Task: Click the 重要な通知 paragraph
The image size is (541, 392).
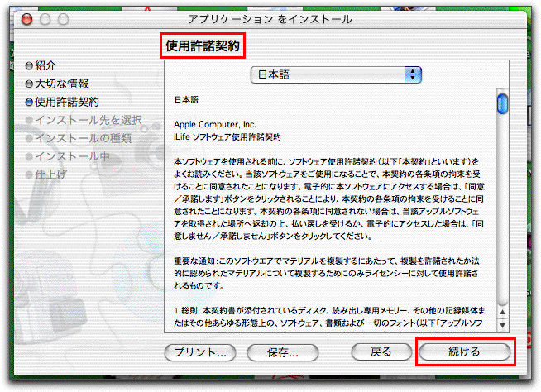Action: coord(327,273)
